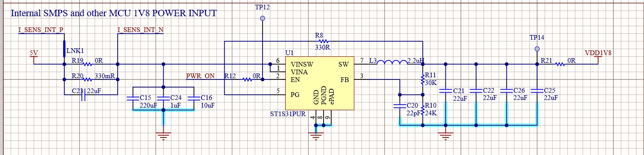Select the schematic title text about Internal SMPS

(114, 13)
